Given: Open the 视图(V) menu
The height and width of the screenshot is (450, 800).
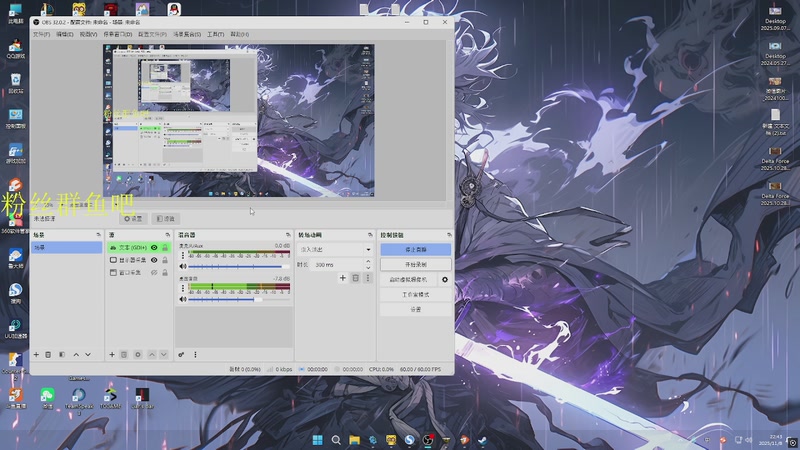Looking at the screenshot, I should click(x=88, y=34).
